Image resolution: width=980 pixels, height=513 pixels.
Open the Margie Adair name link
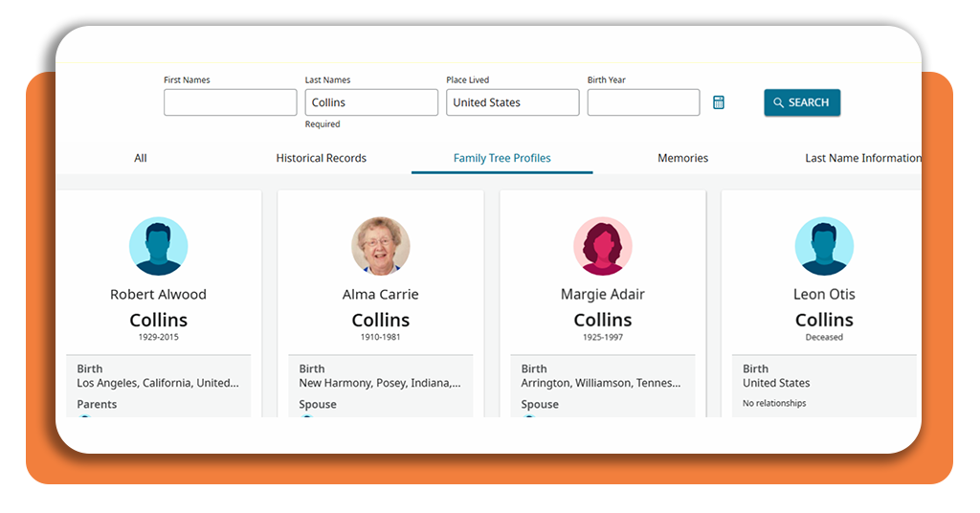click(x=603, y=294)
